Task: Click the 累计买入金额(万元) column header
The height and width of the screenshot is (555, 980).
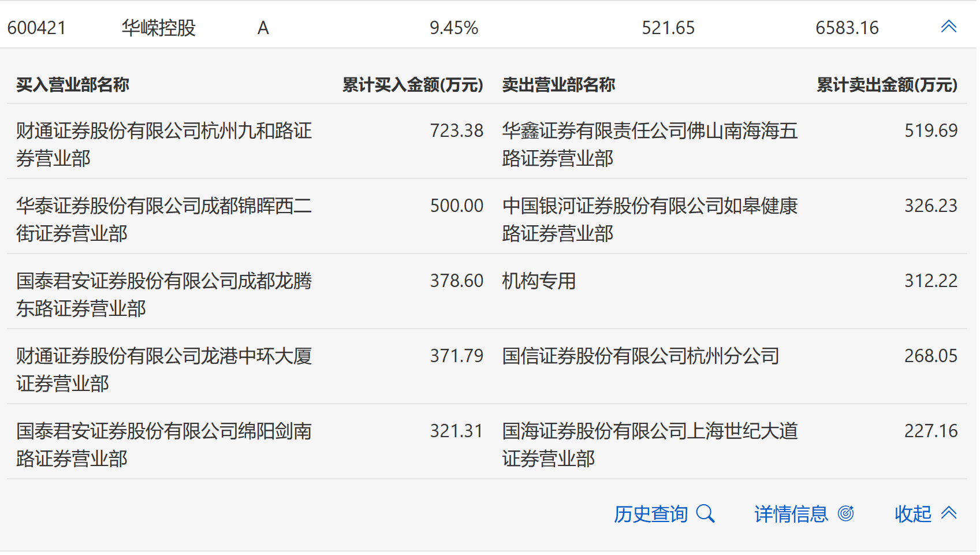Action: (413, 85)
